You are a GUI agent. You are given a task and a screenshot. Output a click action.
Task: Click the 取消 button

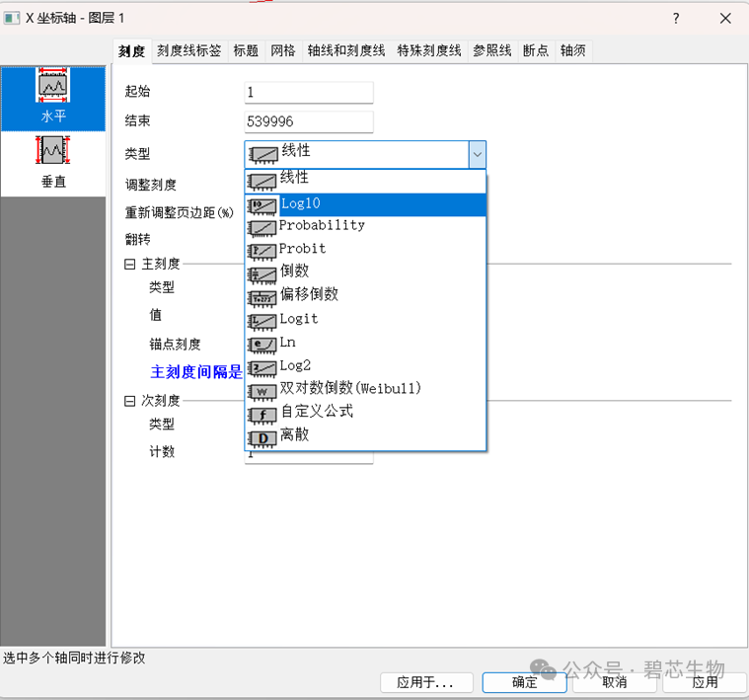pos(615,682)
